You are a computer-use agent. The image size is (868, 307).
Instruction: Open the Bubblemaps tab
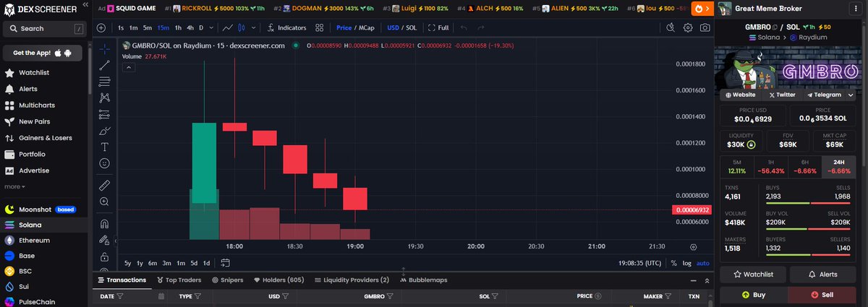[x=422, y=280]
